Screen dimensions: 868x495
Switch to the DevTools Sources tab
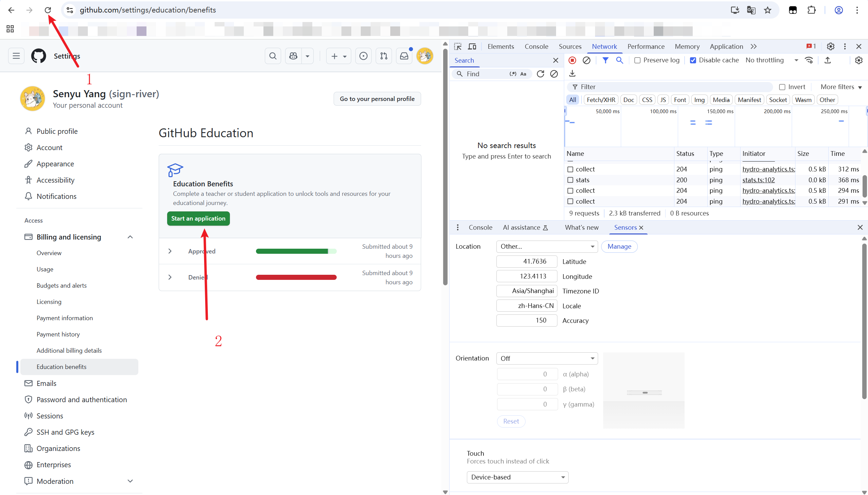[x=570, y=46]
